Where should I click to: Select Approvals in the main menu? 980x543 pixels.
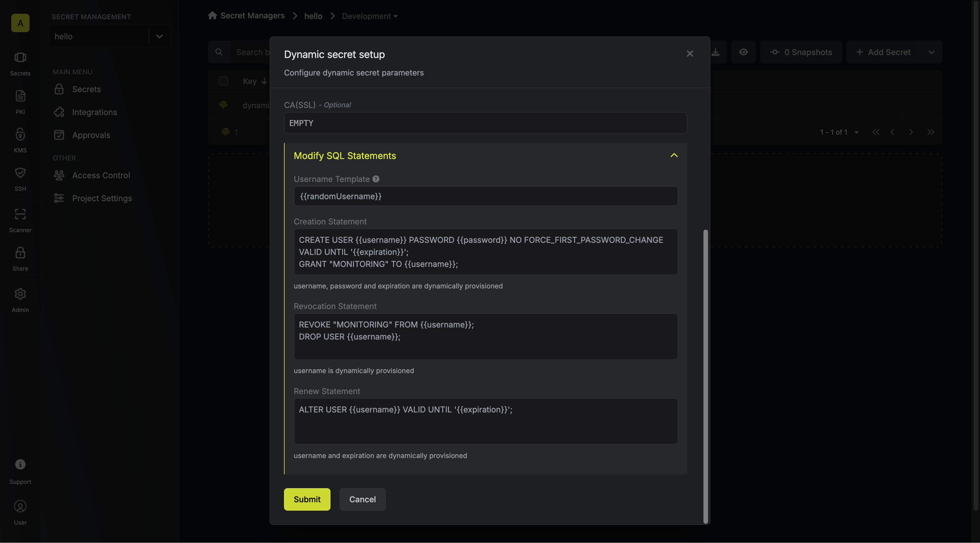pos(91,135)
